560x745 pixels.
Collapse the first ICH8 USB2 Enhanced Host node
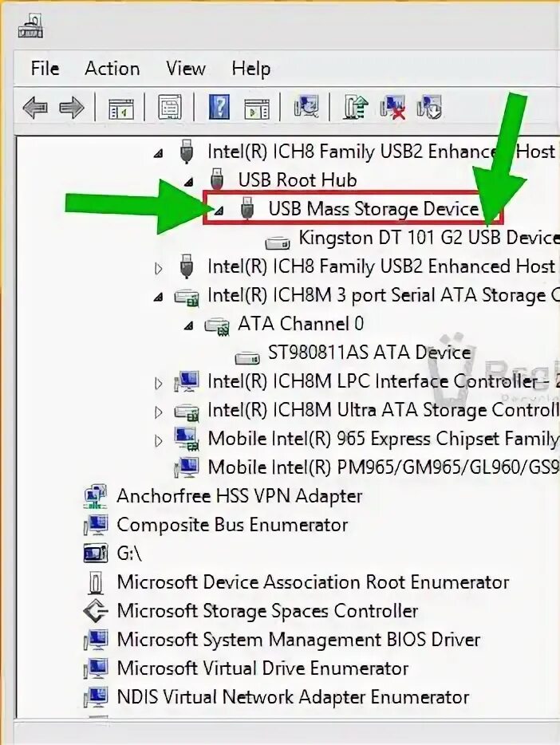click(x=159, y=153)
